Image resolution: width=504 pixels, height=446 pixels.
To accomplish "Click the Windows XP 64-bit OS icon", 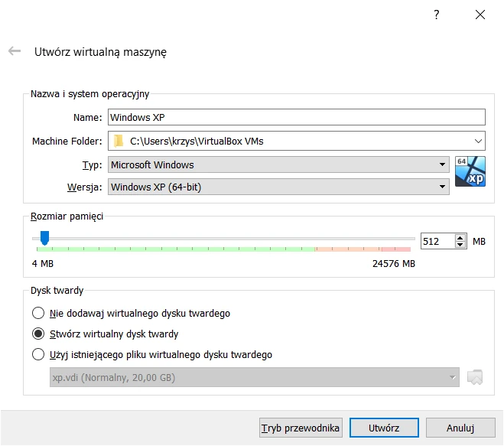I will (470, 171).
